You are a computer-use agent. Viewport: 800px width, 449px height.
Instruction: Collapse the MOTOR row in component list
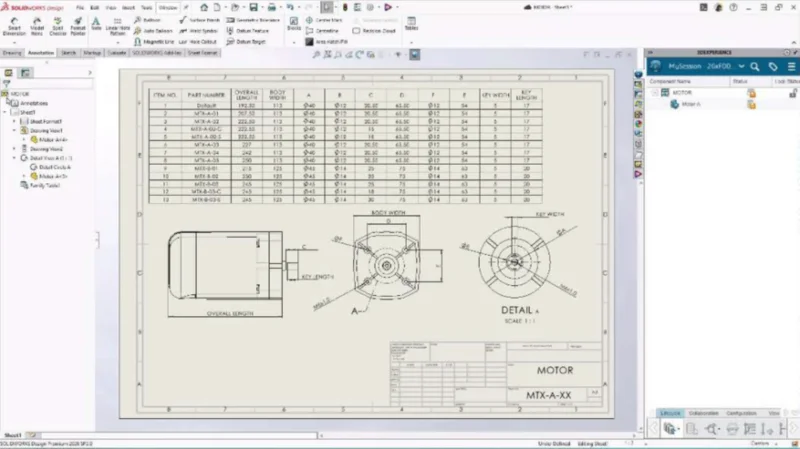(x=655, y=93)
